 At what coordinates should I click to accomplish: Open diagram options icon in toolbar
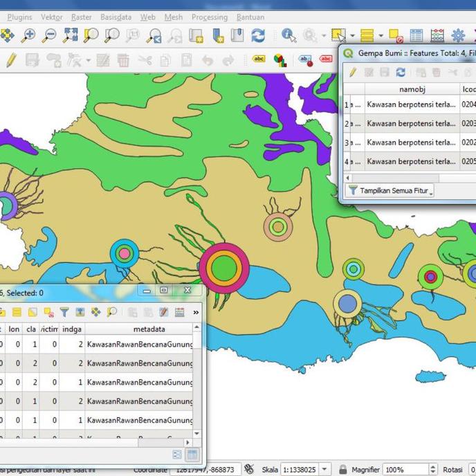click(x=280, y=60)
